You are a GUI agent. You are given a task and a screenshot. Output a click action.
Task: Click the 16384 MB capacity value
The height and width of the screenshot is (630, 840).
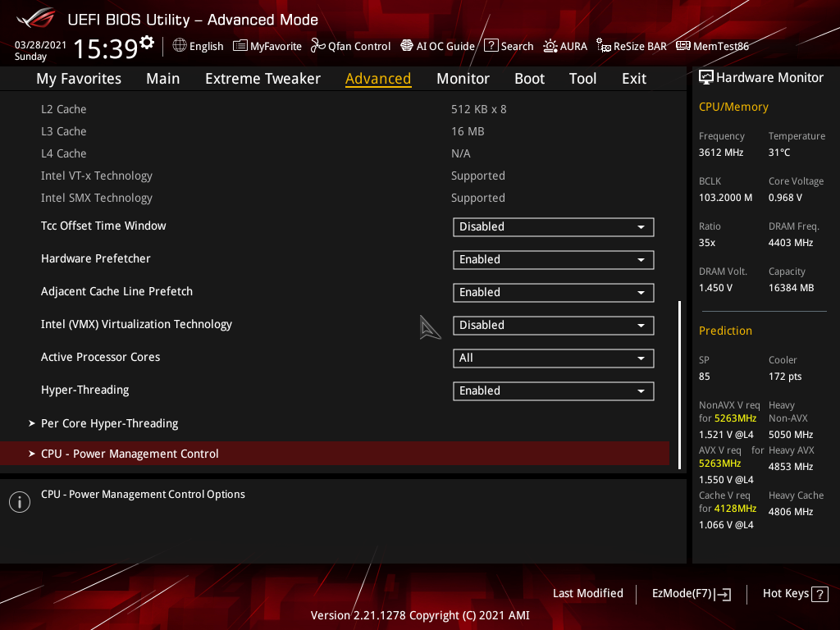[791, 288]
